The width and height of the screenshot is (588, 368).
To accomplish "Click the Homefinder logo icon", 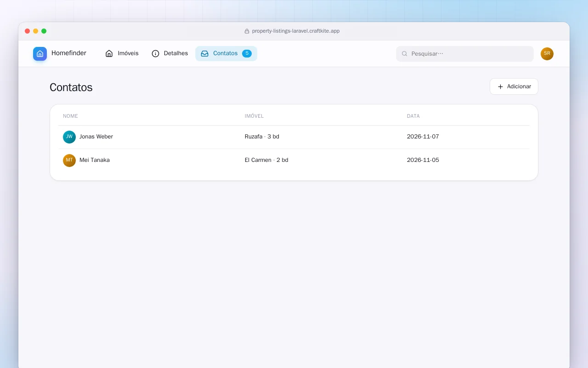I will [40, 54].
